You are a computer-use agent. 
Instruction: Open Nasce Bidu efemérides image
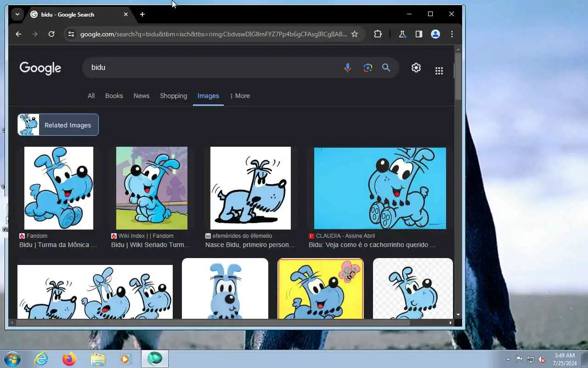pos(250,188)
